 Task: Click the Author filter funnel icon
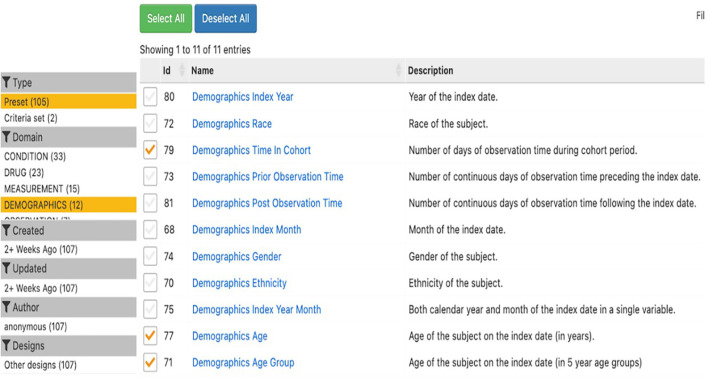point(6,307)
